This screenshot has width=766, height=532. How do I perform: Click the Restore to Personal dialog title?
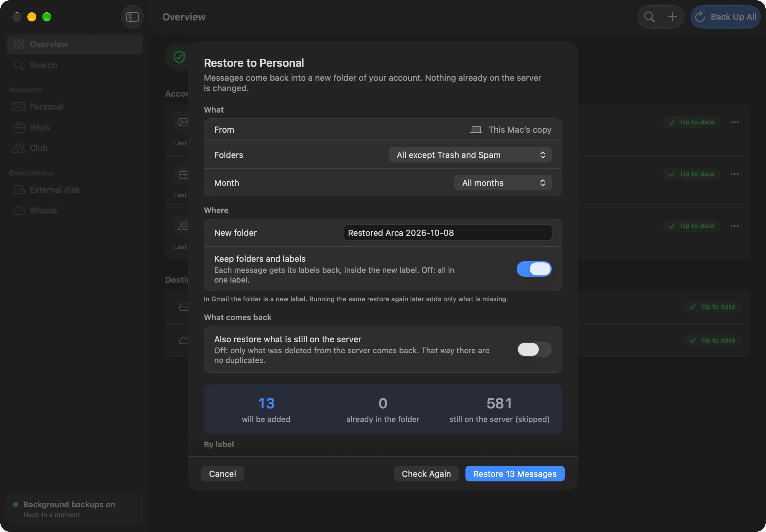(x=254, y=63)
